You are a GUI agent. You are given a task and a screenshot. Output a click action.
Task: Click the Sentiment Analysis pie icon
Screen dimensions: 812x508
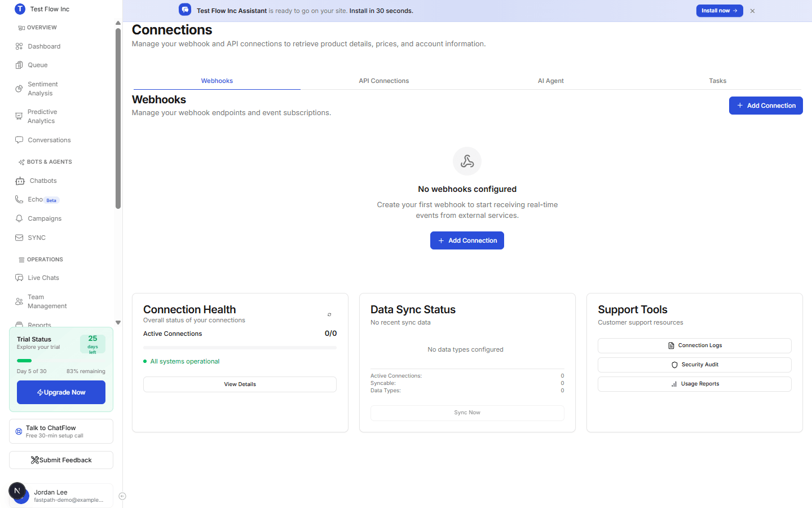pos(19,89)
